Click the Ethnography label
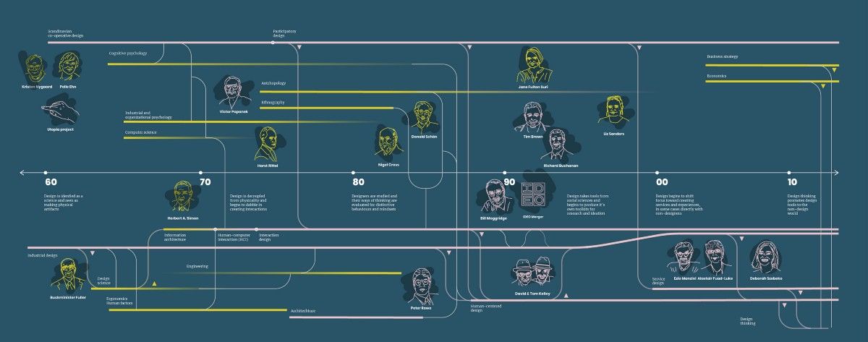Screen dimensions: 868x342 272,103
